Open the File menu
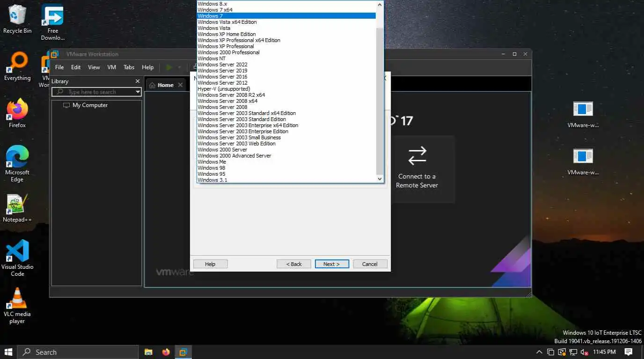Screen dimensions: 644x359 [x=59, y=67]
